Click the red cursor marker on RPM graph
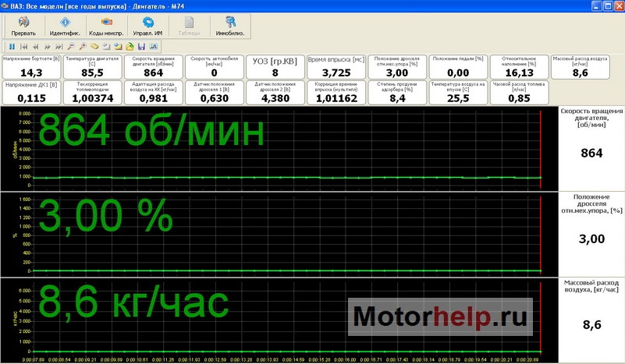This screenshot has width=625, height=364. pos(541,150)
